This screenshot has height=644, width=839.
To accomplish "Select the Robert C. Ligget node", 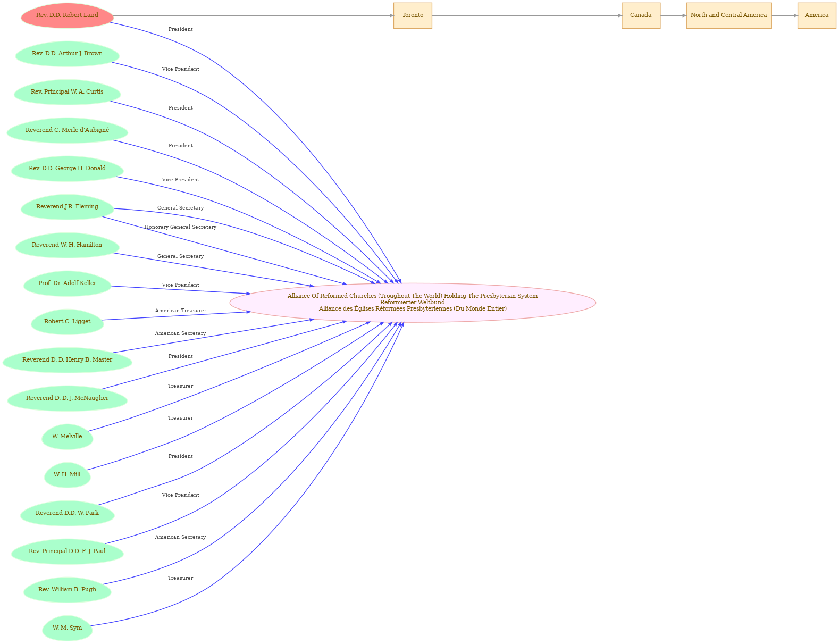I will click(x=68, y=322).
